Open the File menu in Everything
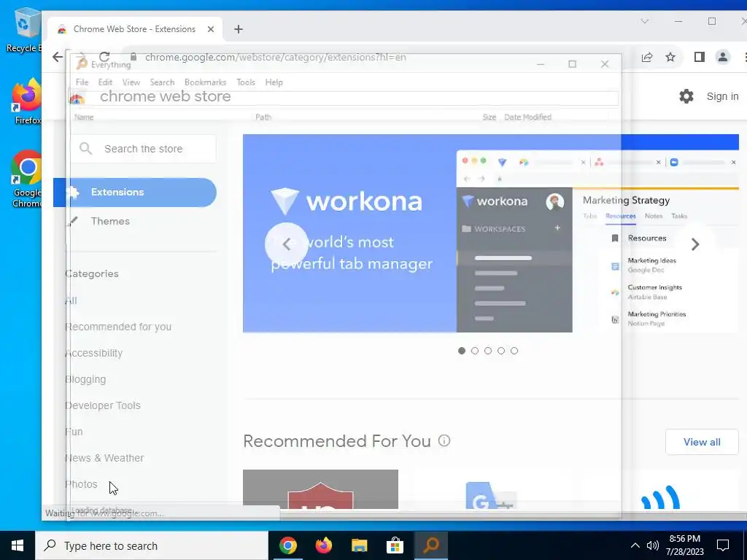The height and width of the screenshot is (560, 747). point(82,82)
